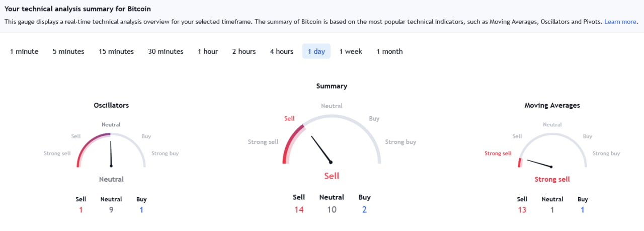Switch to 1 week timeframe
Image resolution: width=644 pixels, height=231 pixels.
tap(351, 51)
